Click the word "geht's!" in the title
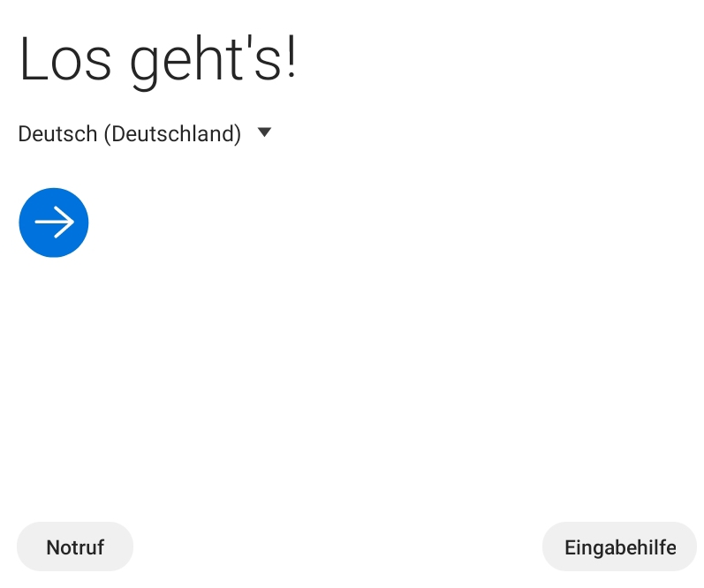The height and width of the screenshot is (588, 704). pyautogui.click(x=214, y=60)
